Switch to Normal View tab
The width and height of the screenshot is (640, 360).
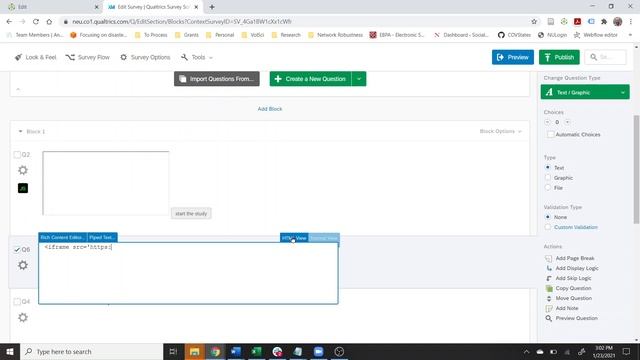(324, 238)
